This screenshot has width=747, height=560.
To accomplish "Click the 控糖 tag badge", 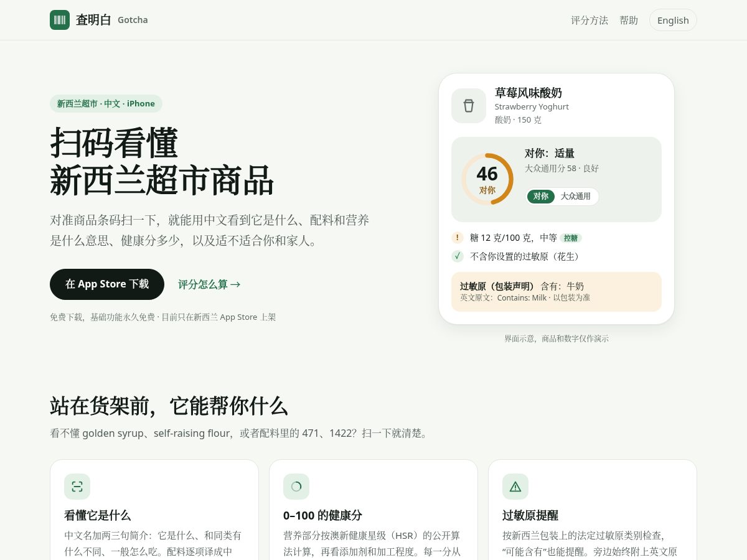I will pos(571,238).
